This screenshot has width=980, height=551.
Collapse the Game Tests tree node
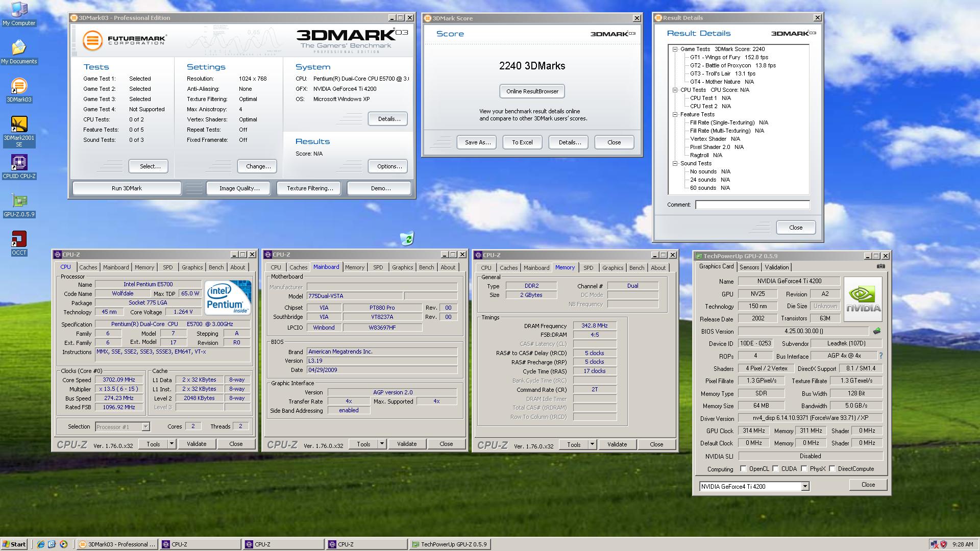[x=675, y=49]
